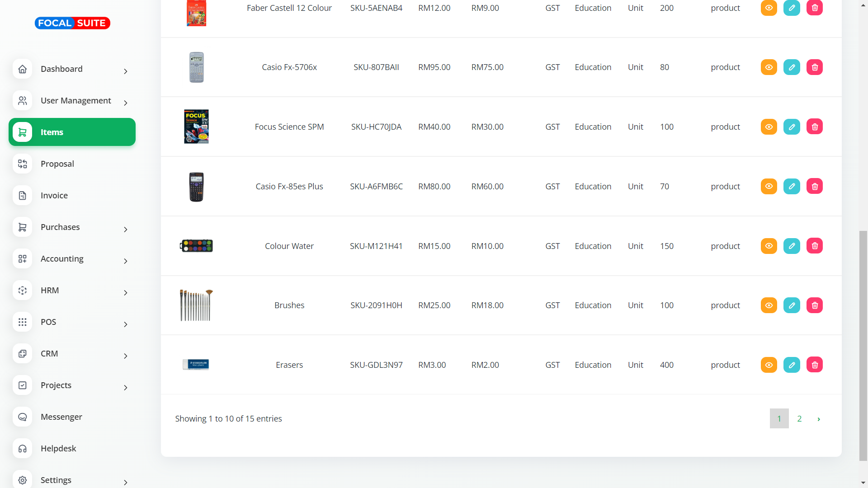This screenshot has width=868, height=488.
Task: Delete the Faber Castell 12 Colour item
Action: (x=815, y=8)
